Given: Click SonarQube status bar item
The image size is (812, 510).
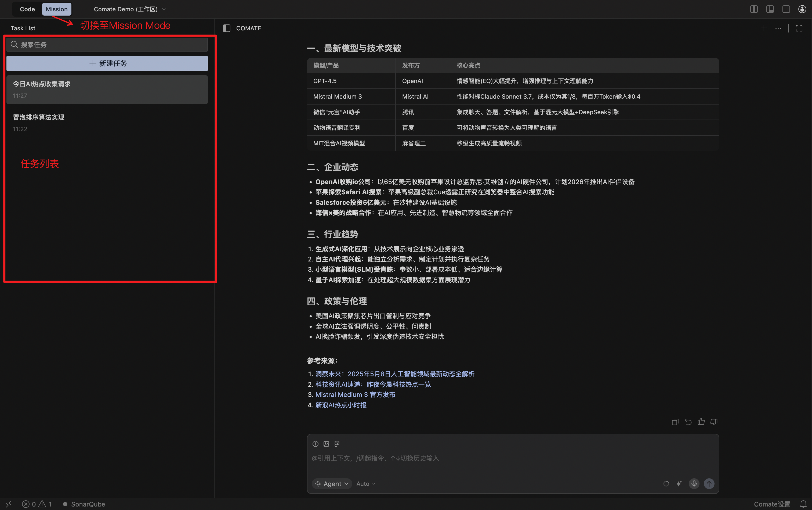Looking at the screenshot, I should tap(84, 504).
